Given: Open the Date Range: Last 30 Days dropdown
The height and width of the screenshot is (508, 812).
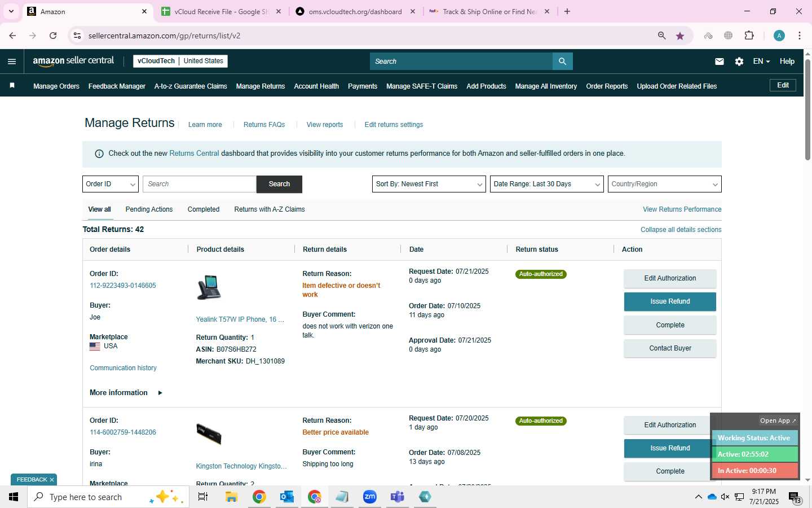Looking at the screenshot, I should click(x=547, y=184).
